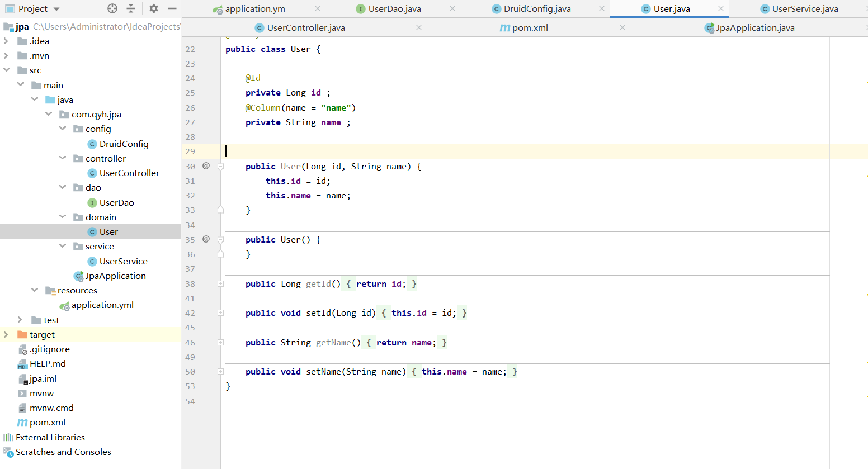Viewport: 868px width, 469px height.
Task: Click the @ gutter icon on line 35
Action: point(206,239)
